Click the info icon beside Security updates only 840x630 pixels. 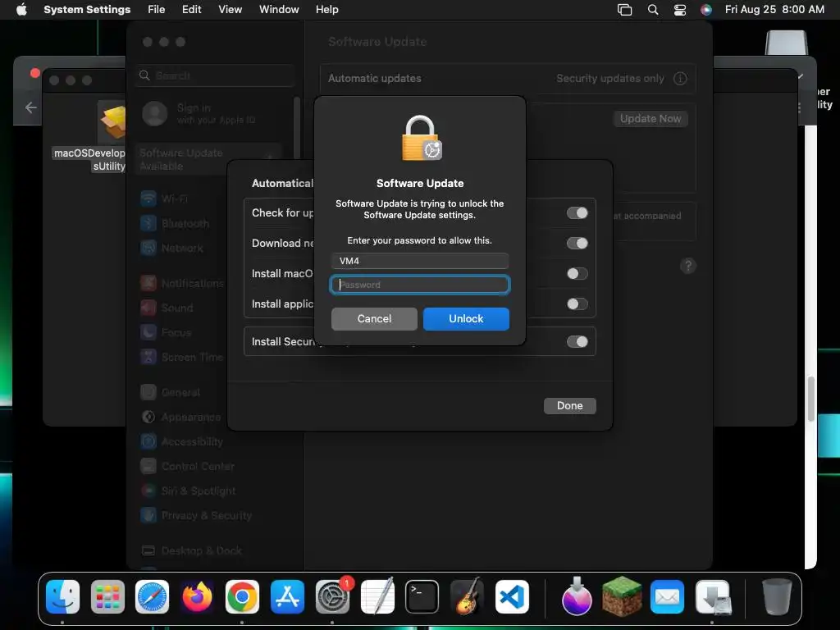pyautogui.click(x=680, y=78)
